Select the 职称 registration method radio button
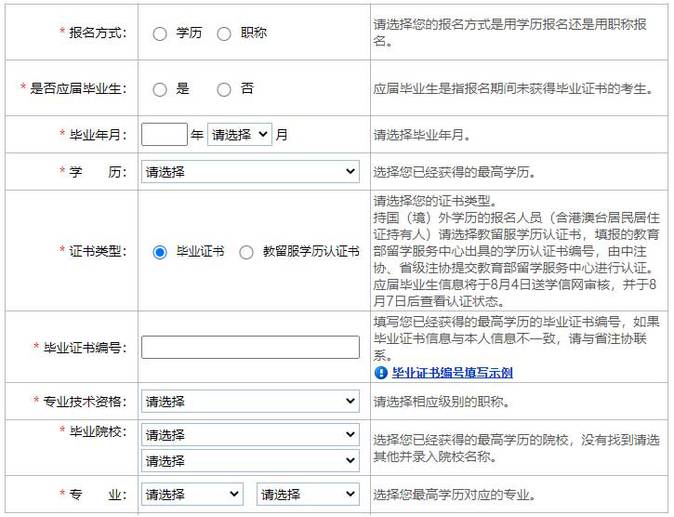The image size is (674, 517). pyautogui.click(x=224, y=34)
